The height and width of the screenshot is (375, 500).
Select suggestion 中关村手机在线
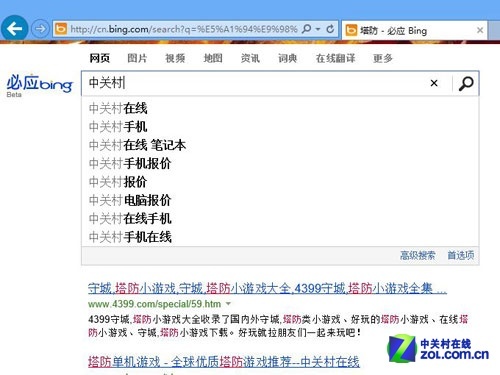click(x=280, y=237)
